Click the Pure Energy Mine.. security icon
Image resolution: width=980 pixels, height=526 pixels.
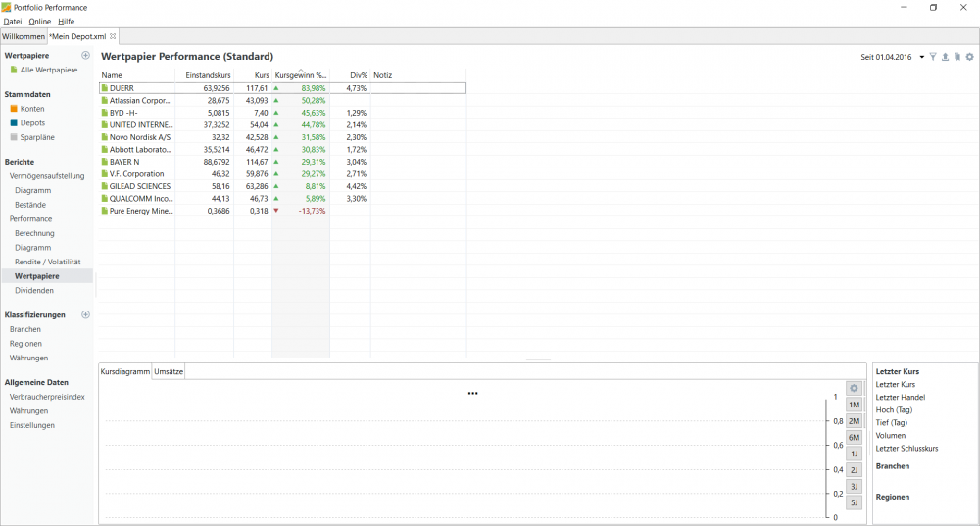click(x=105, y=212)
